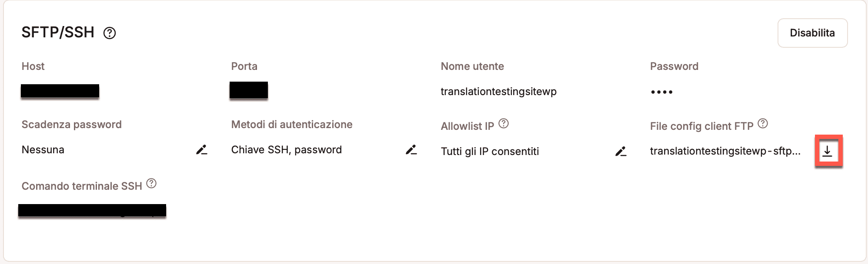
Task: Click the redacted SSH terminal command
Action: pos(92,211)
